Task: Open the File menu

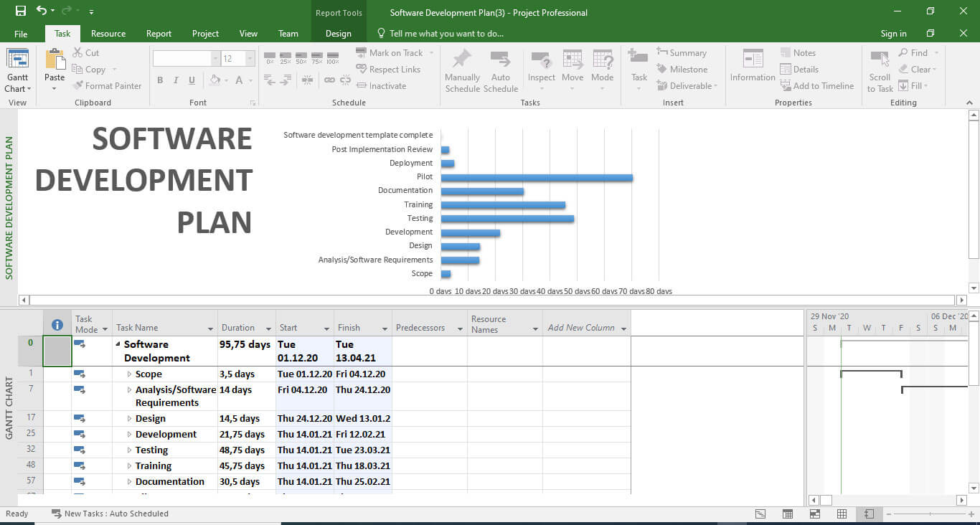Action: [x=21, y=34]
